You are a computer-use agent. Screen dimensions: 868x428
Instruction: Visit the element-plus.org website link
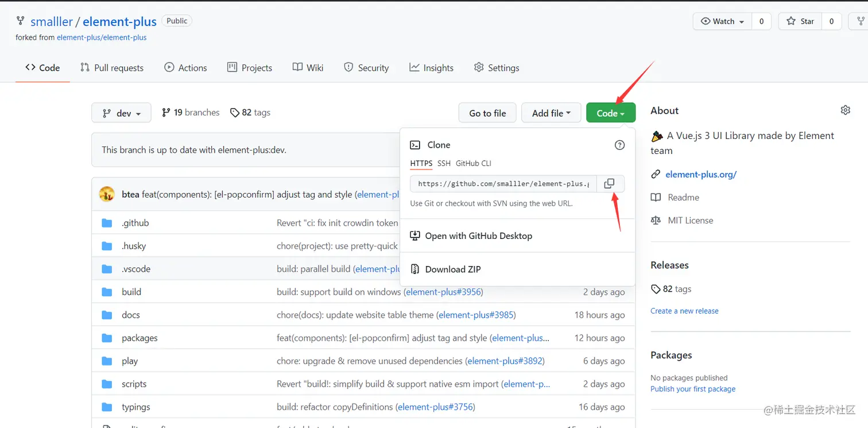click(701, 174)
